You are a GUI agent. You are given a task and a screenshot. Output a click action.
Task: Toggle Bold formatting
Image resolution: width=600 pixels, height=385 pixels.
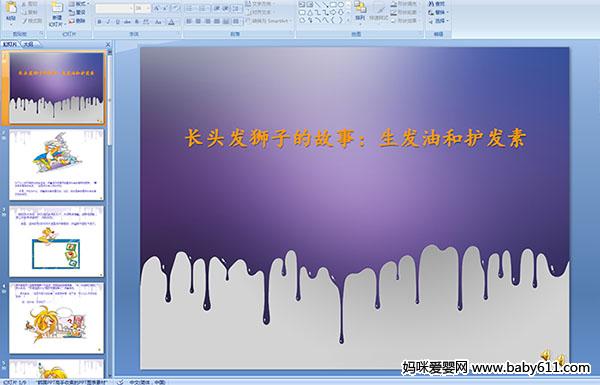pos(99,22)
